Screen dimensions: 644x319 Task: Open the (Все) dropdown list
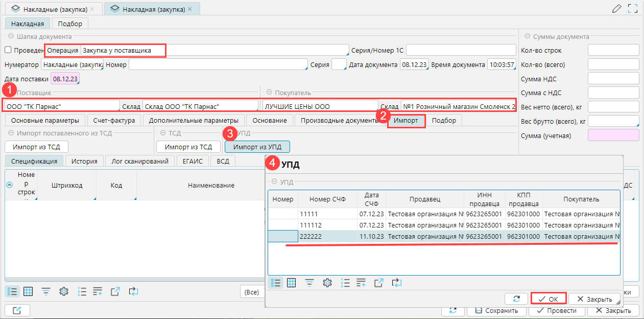[252, 292]
